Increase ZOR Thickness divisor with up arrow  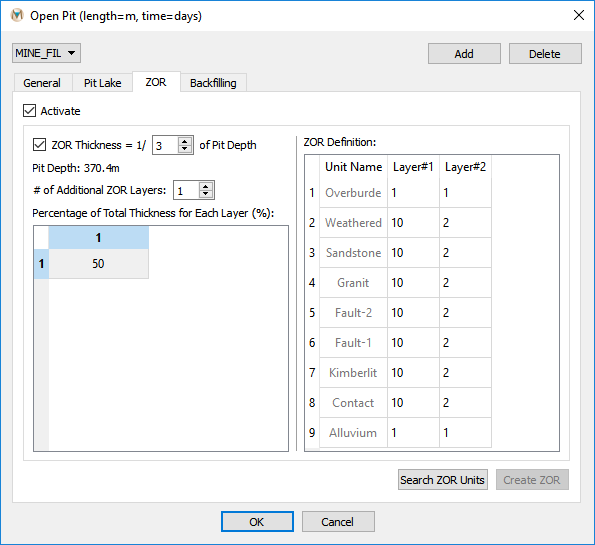[185, 141]
